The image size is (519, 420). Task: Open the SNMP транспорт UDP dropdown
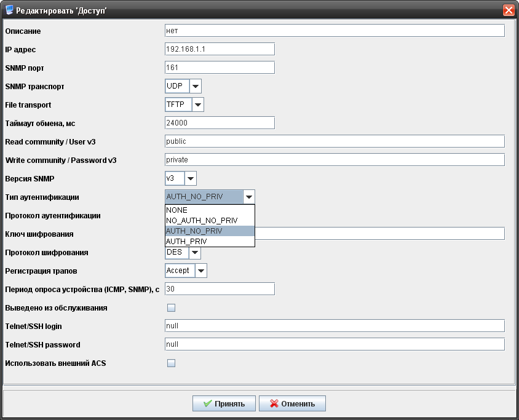(195, 86)
